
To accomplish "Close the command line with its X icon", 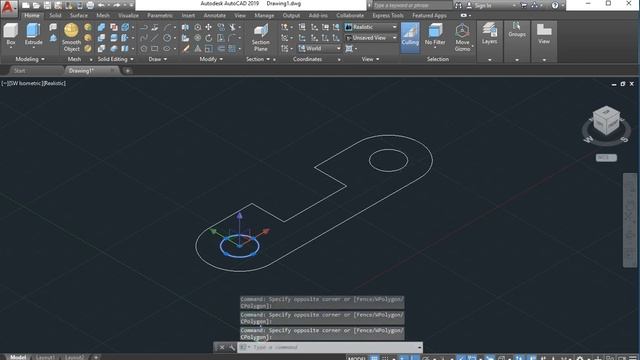I will tap(222, 347).
